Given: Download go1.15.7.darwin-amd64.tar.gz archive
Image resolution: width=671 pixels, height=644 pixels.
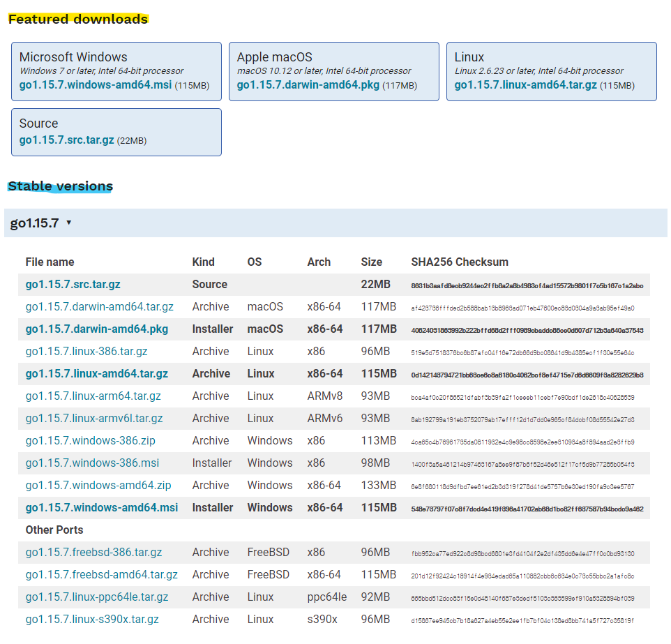Looking at the screenshot, I should 99,306.
